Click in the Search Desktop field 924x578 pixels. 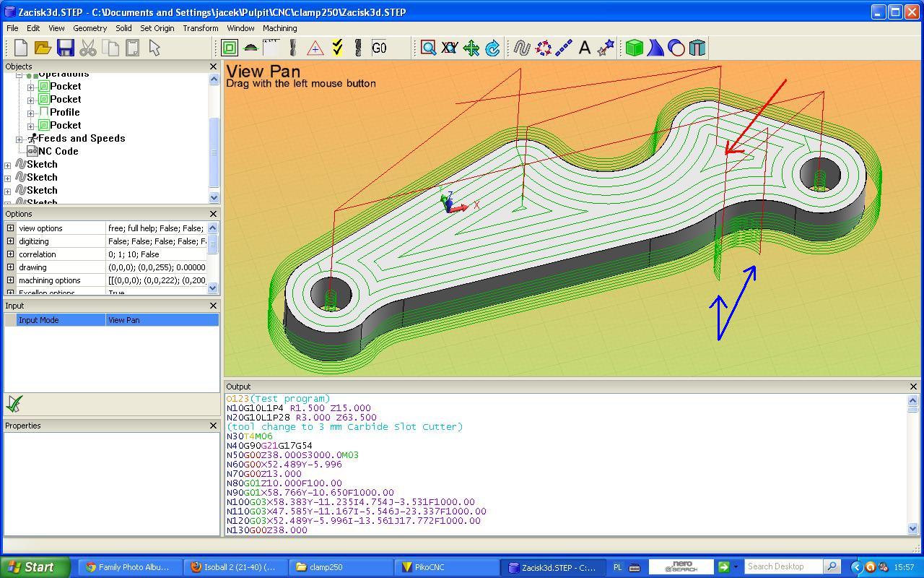pyautogui.click(x=784, y=566)
